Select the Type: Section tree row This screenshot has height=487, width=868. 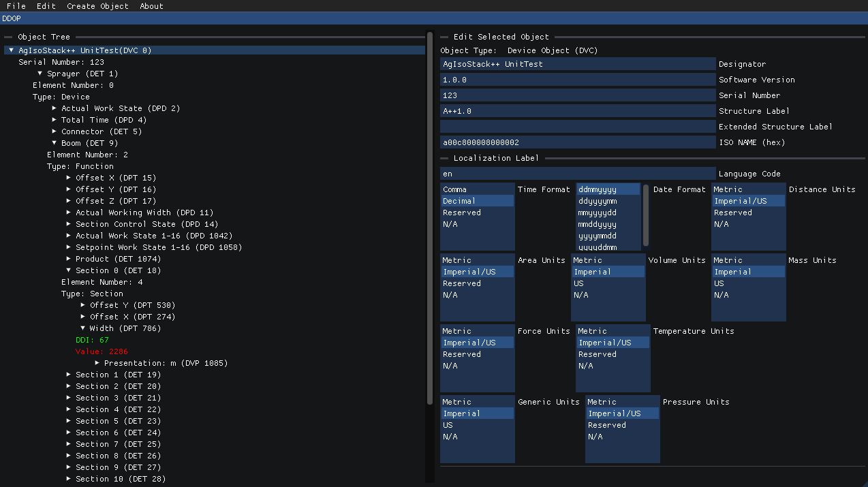(x=92, y=294)
